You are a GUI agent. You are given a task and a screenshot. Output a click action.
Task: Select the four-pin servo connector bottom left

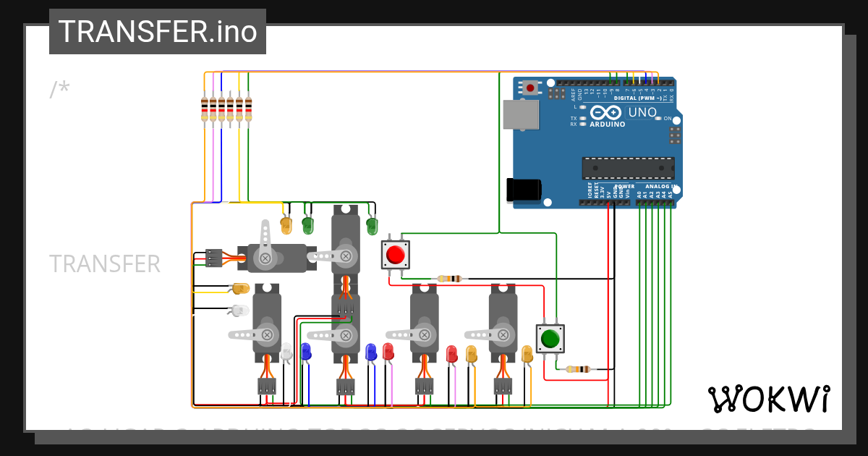coord(268,387)
